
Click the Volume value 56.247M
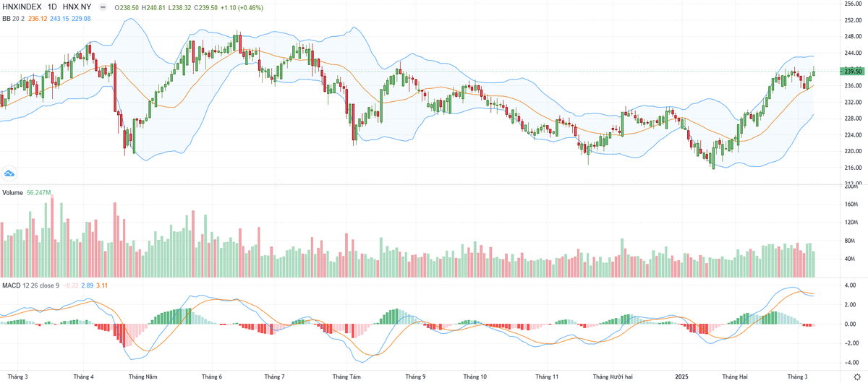pyautogui.click(x=38, y=193)
